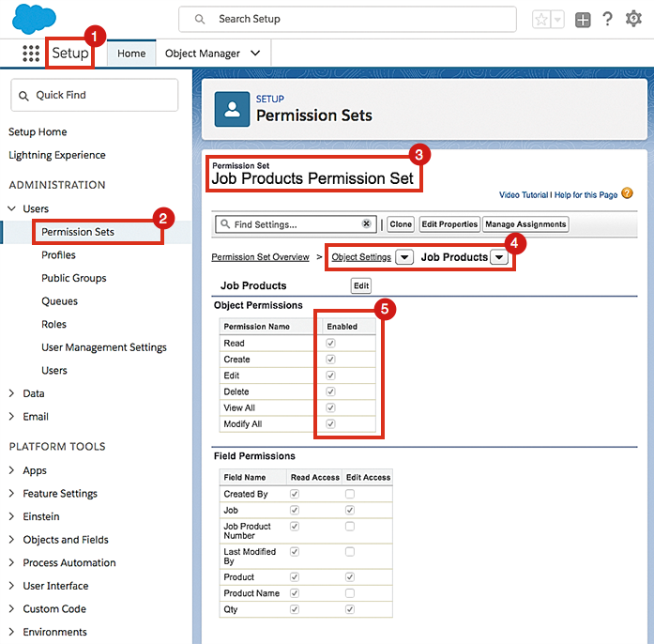The width and height of the screenshot is (654, 644).
Task: Expand the Objects and Fields section
Action: 11,540
